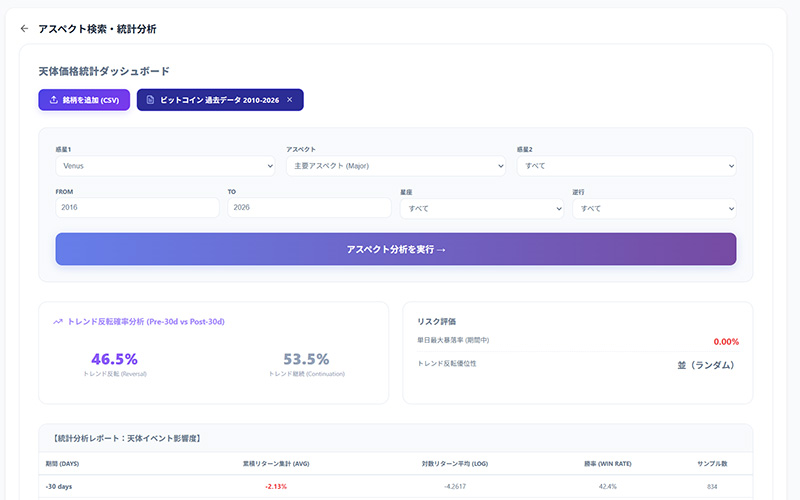Click the 期間 (DAYS) column header
The width and height of the screenshot is (800, 500).
point(65,464)
